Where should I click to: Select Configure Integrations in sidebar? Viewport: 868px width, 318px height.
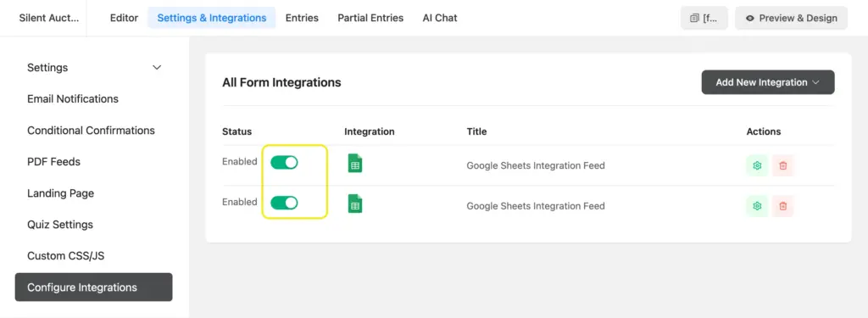click(94, 287)
